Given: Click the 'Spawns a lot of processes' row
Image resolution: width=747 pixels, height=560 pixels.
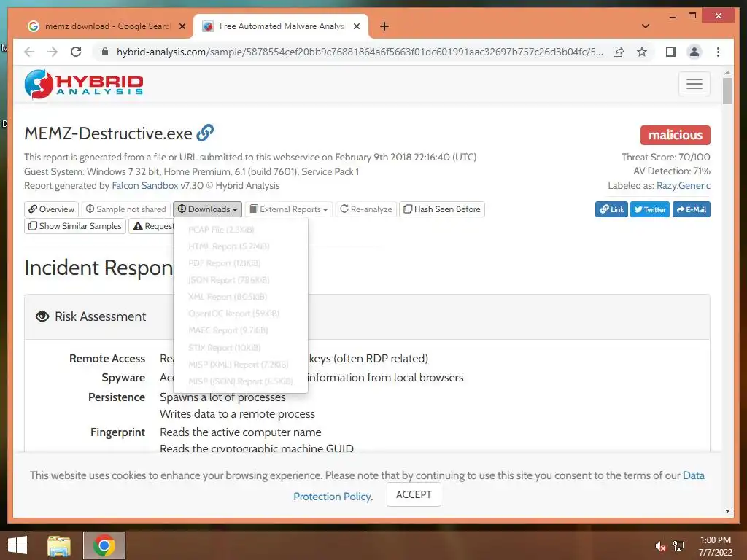Looking at the screenshot, I should click(222, 397).
